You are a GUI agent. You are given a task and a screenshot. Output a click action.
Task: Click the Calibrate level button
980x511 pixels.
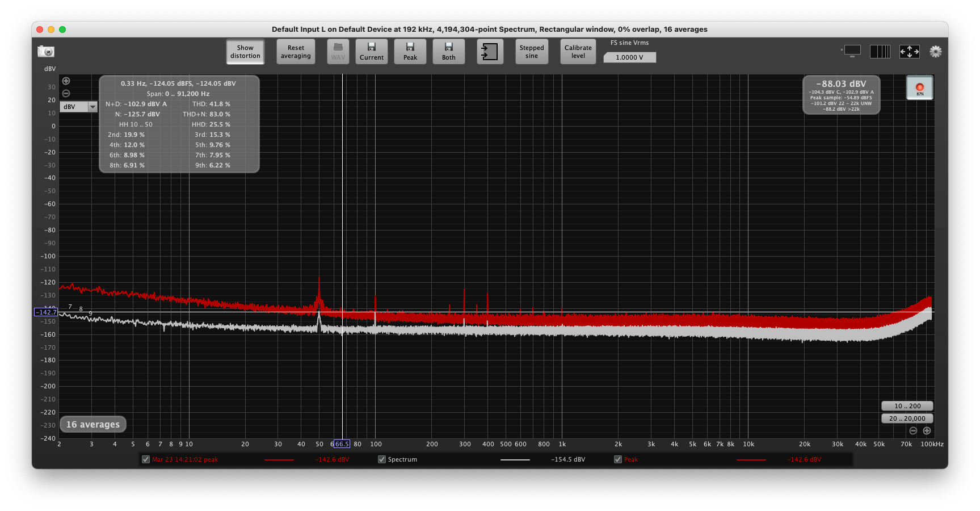(x=578, y=52)
